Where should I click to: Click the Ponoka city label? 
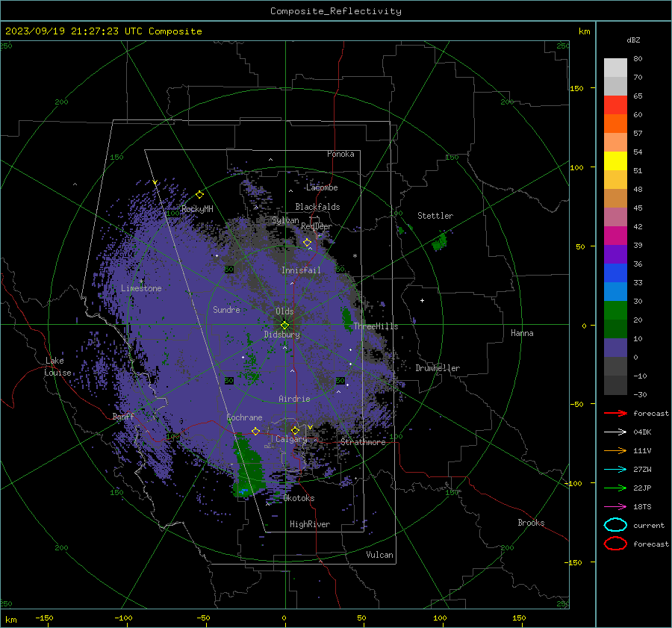point(340,154)
